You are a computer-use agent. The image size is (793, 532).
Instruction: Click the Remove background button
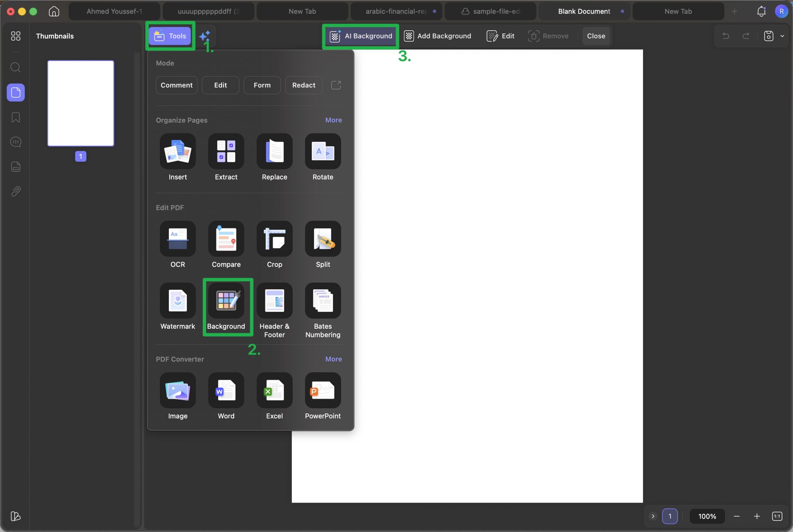(548, 36)
